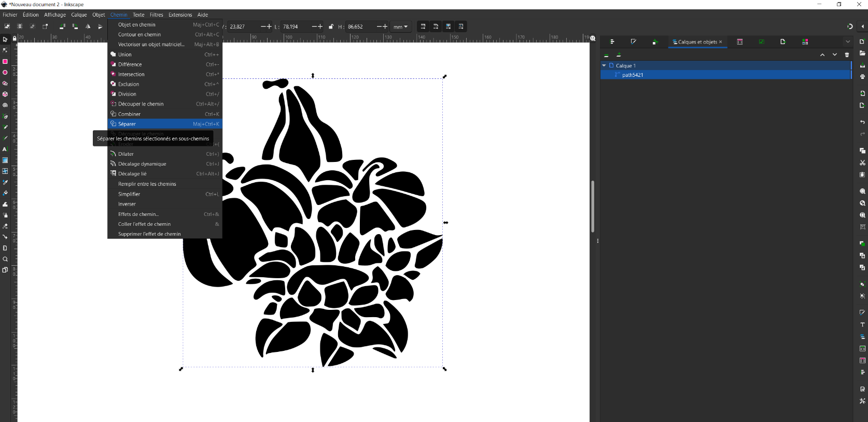
Task: Select the Mesh gradient tool
Action: pos(5,171)
